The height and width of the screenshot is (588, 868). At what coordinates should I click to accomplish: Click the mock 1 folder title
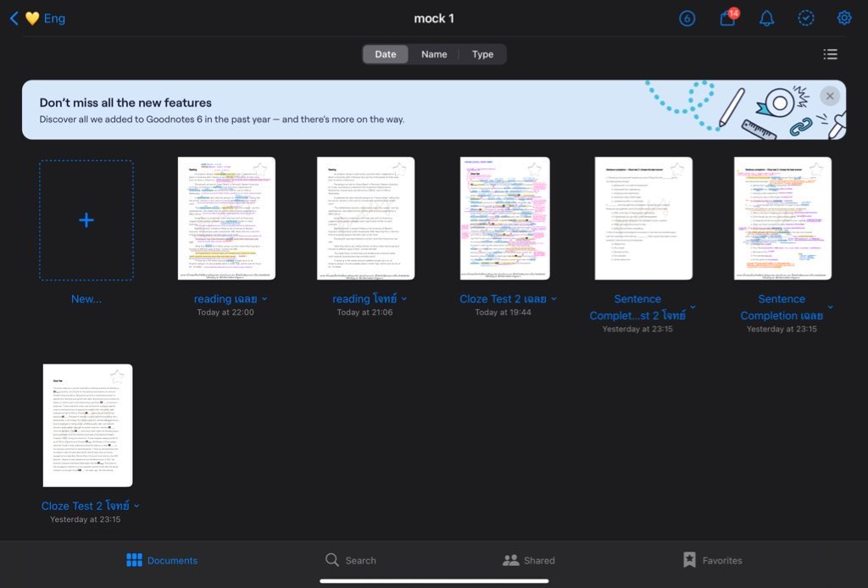tap(434, 19)
